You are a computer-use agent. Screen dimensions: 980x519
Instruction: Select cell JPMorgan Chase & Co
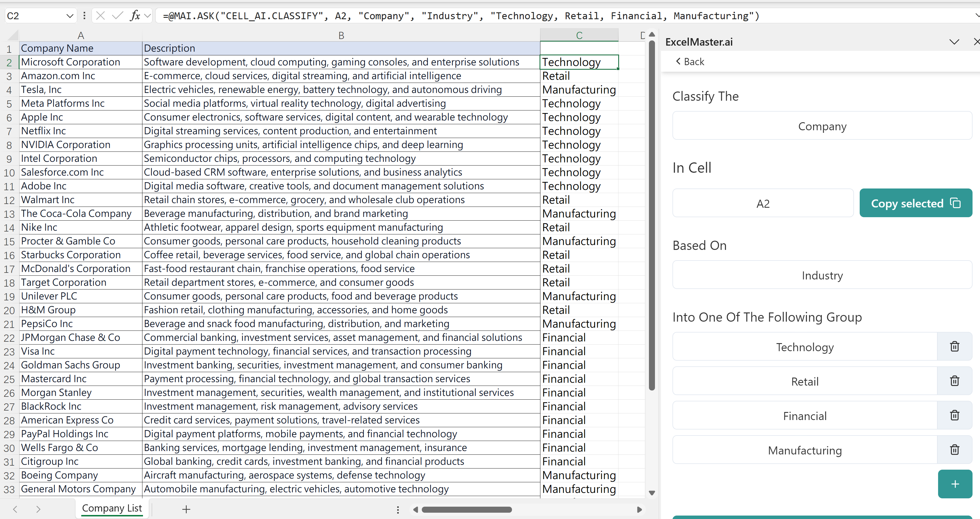tap(81, 338)
